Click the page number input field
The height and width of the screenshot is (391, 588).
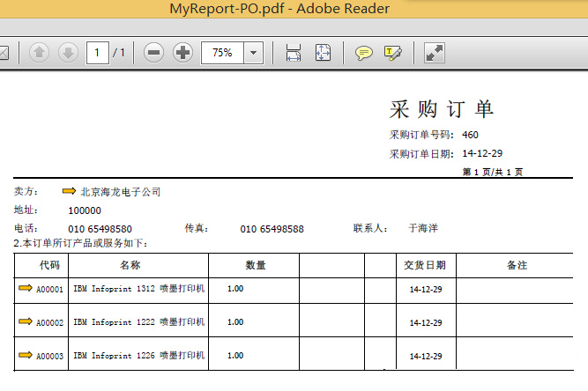[x=97, y=53]
